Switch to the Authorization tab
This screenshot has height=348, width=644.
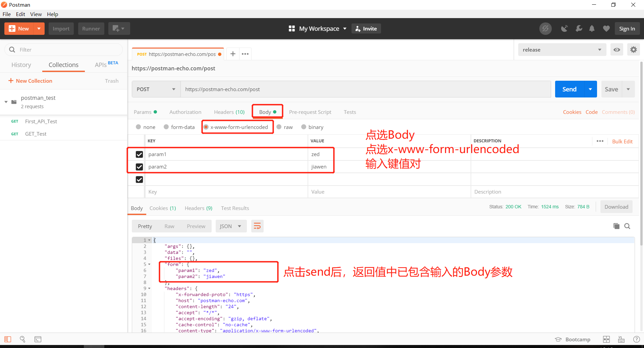coord(185,112)
